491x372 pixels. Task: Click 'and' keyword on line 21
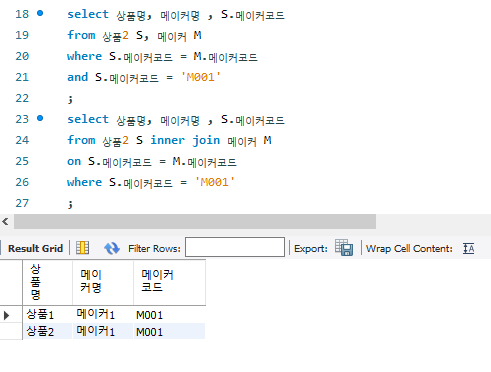(x=78, y=77)
